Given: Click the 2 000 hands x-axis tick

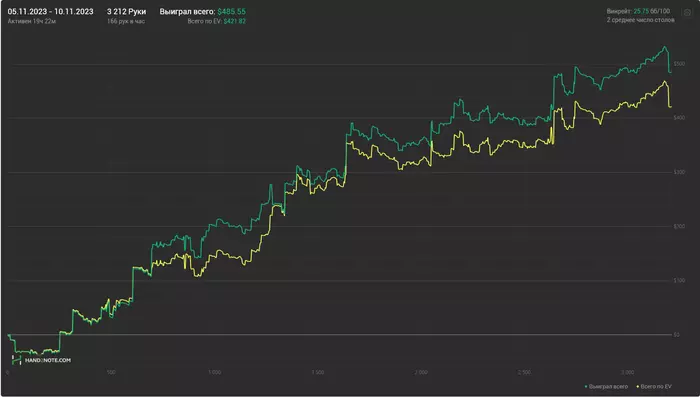Looking at the screenshot, I should (x=421, y=372).
